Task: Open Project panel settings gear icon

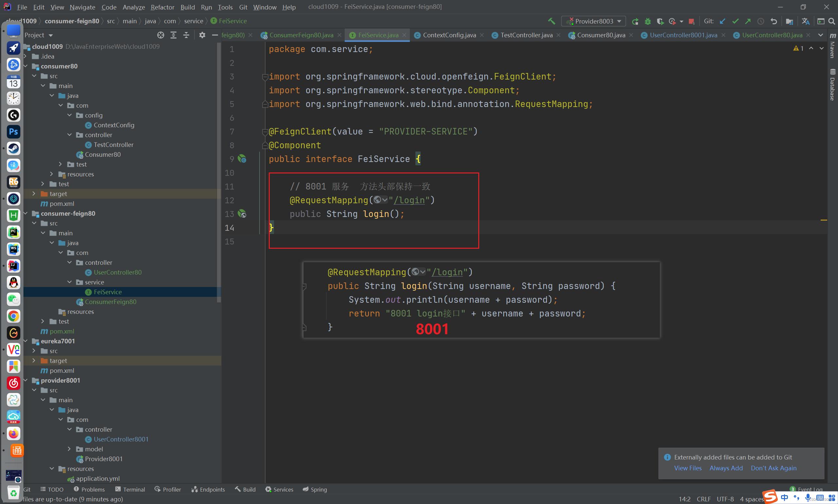Action: pos(202,35)
